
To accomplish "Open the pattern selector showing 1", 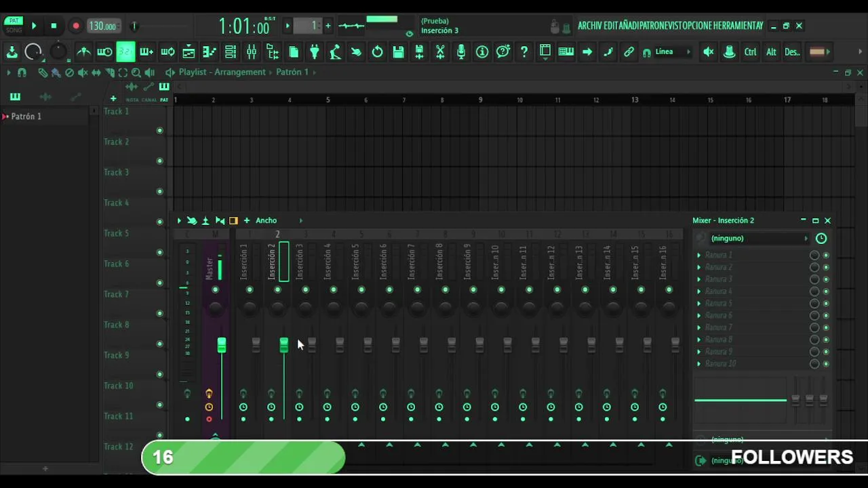I will pyautogui.click(x=309, y=26).
